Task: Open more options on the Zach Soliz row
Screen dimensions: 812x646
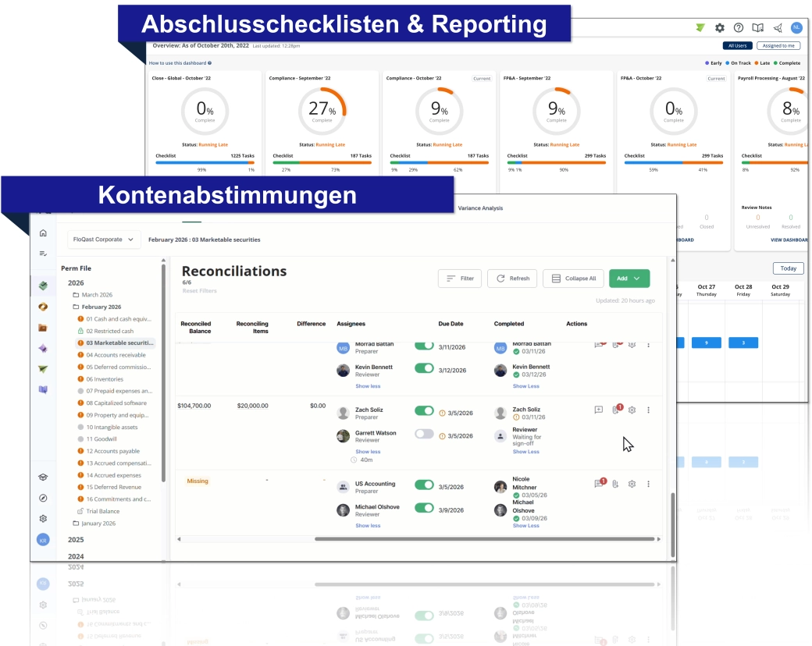Action: [x=648, y=410]
